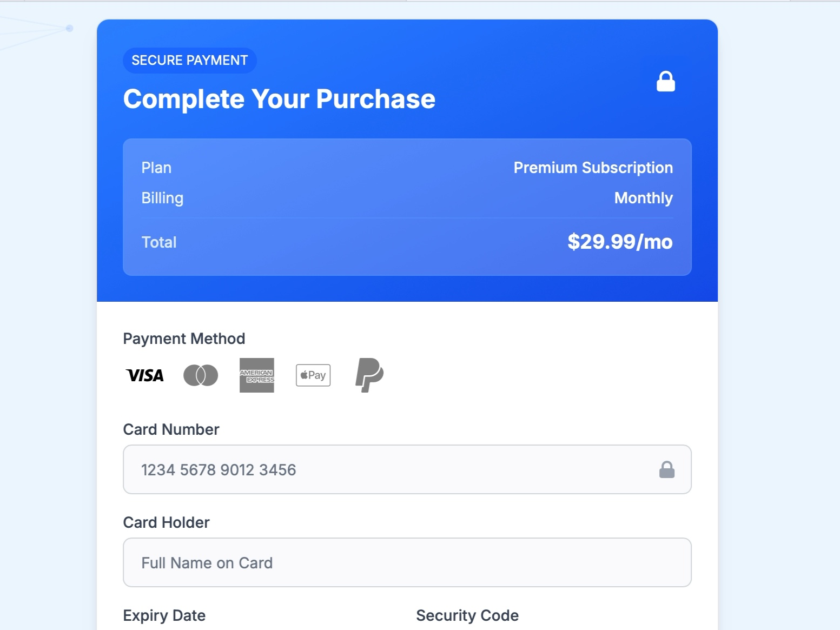The image size is (840, 630).
Task: Select the Apple Pay payment icon
Action: tap(313, 375)
